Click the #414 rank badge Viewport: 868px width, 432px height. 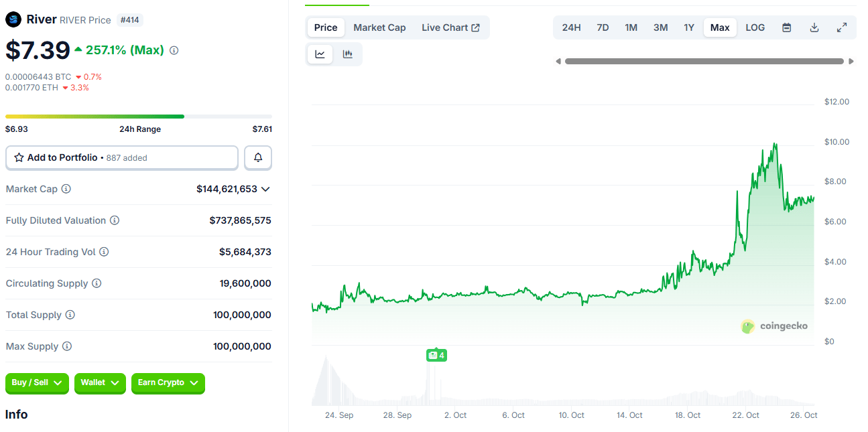point(129,20)
